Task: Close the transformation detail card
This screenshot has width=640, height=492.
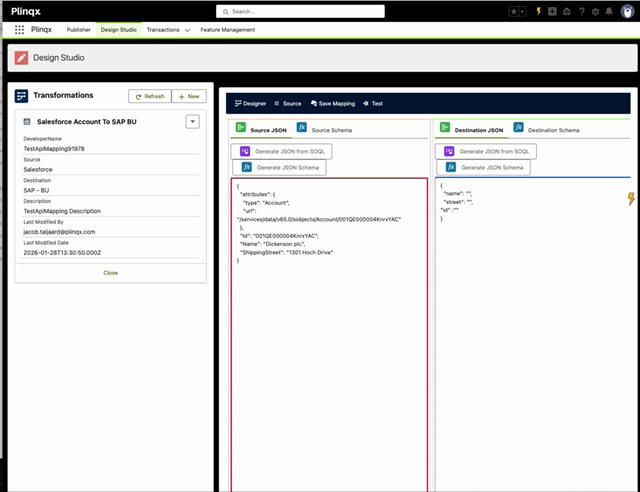Action: click(x=110, y=273)
